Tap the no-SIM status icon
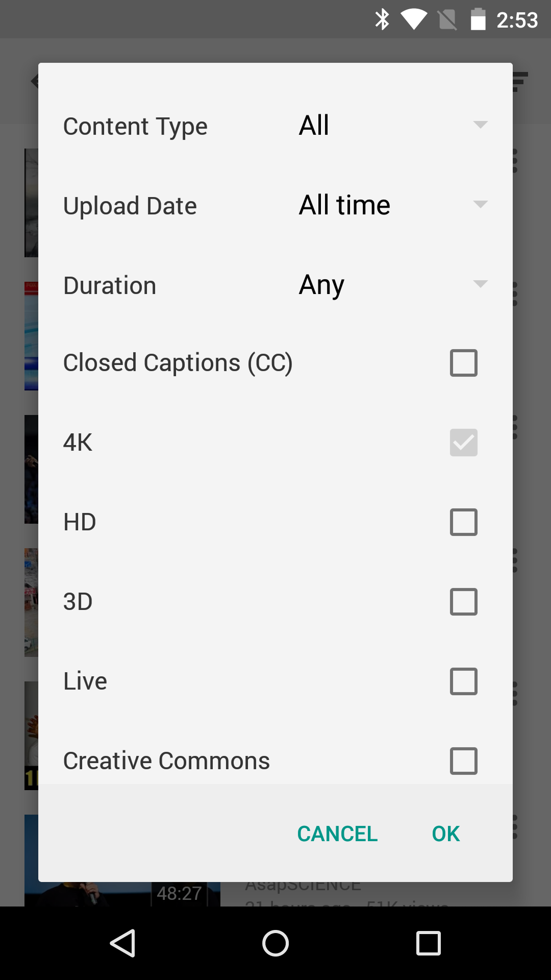The height and width of the screenshot is (980, 551). pos(447,20)
